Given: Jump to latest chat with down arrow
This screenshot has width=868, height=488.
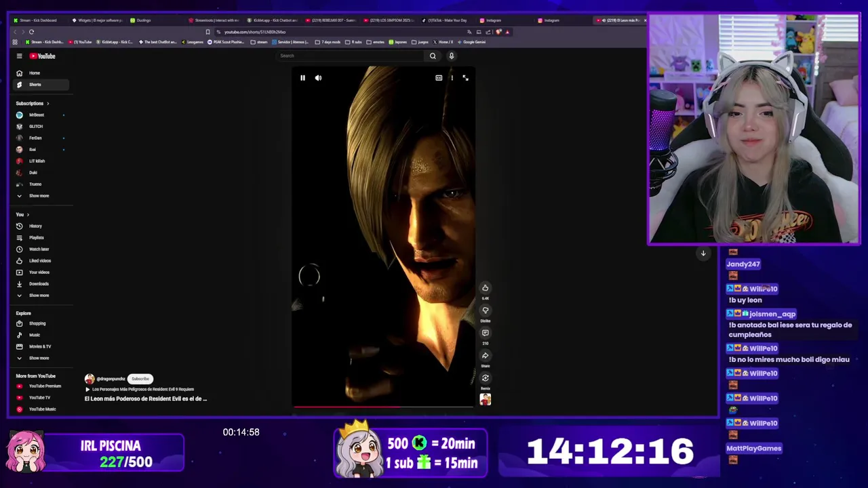Looking at the screenshot, I should tap(703, 253).
